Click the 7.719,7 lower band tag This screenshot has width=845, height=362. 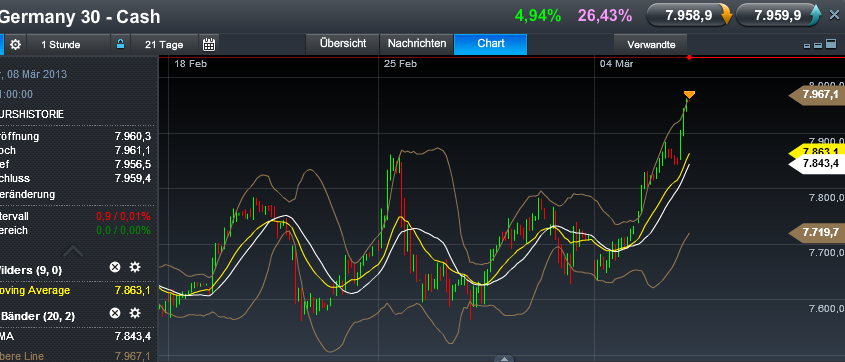click(x=816, y=233)
